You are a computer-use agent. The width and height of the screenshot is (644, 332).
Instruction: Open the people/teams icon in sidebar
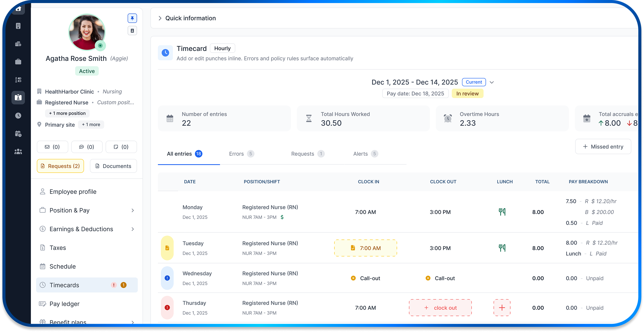click(x=18, y=151)
